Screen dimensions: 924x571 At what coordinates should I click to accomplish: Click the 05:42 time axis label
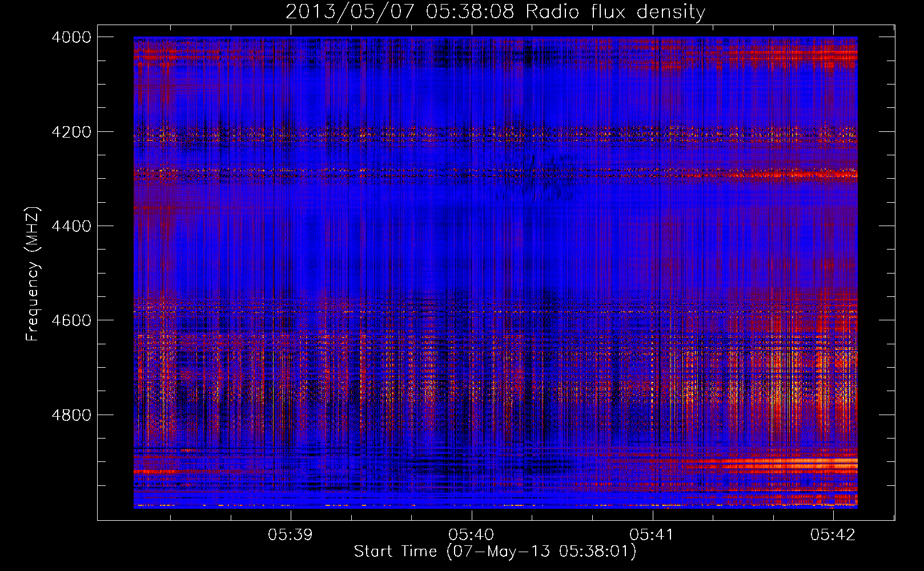[x=833, y=534]
